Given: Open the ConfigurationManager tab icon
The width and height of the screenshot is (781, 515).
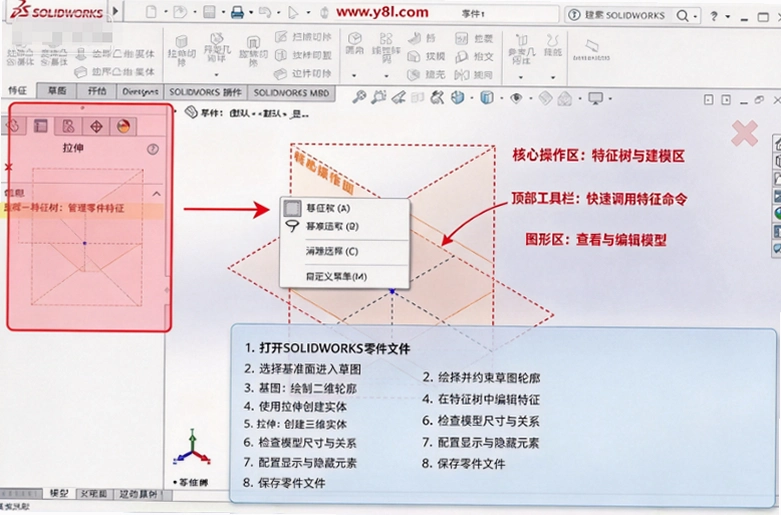Looking at the screenshot, I should point(68,126).
